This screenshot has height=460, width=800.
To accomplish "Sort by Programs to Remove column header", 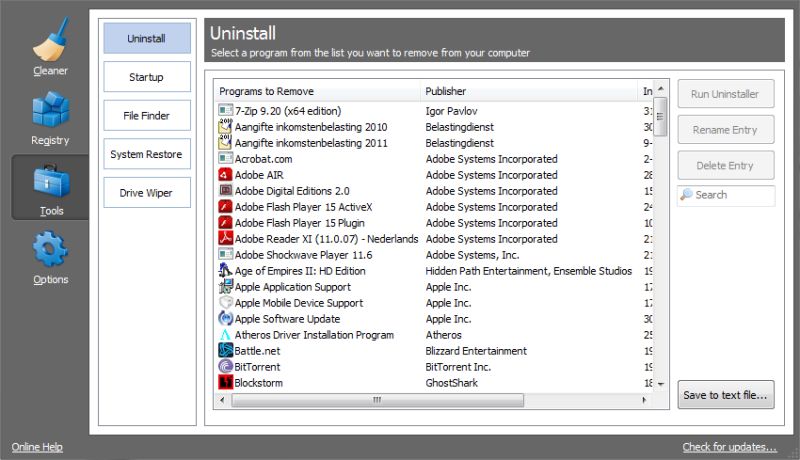I will coord(317,91).
